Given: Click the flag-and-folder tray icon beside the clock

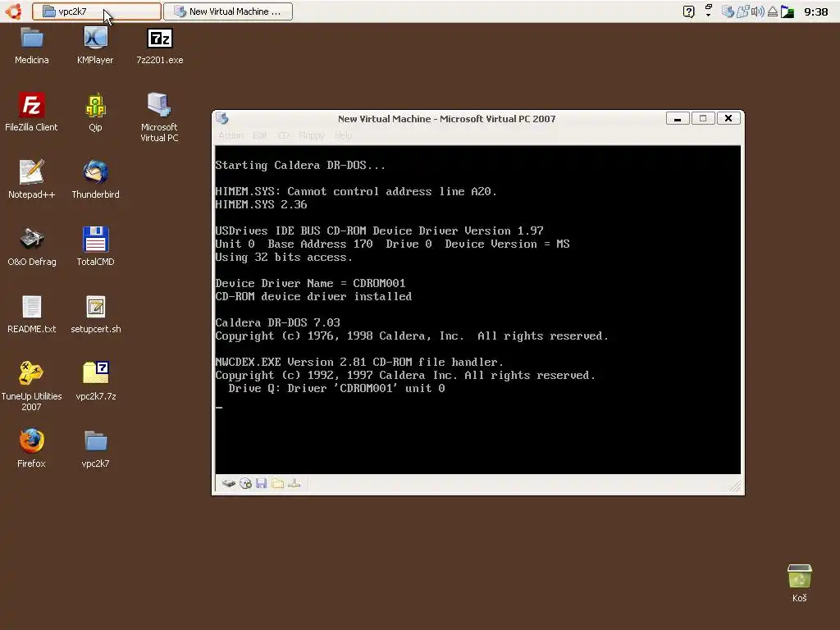Looking at the screenshot, I should coord(787,11).
